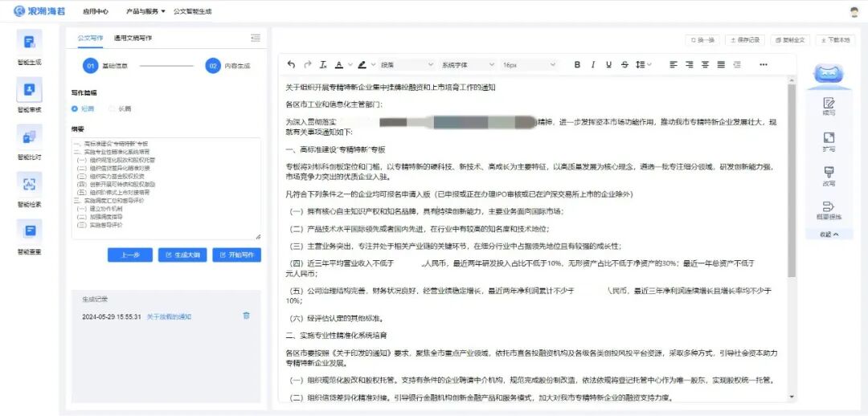The width and height of the screenshot is (868, 416).
Task: Click the editor vertical scrollbar thumb
Action: point(792,180)
